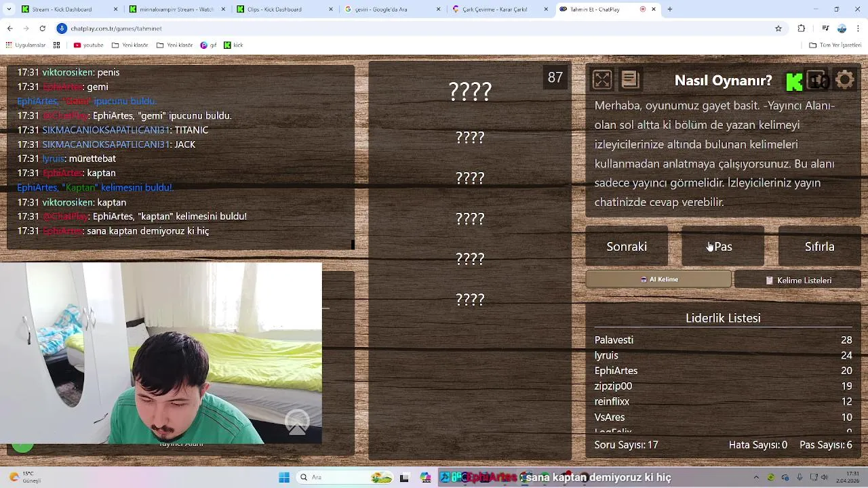Click lyruis in the leaderboard
Viewport: 868px width, 488px height.
coord(606,356)
